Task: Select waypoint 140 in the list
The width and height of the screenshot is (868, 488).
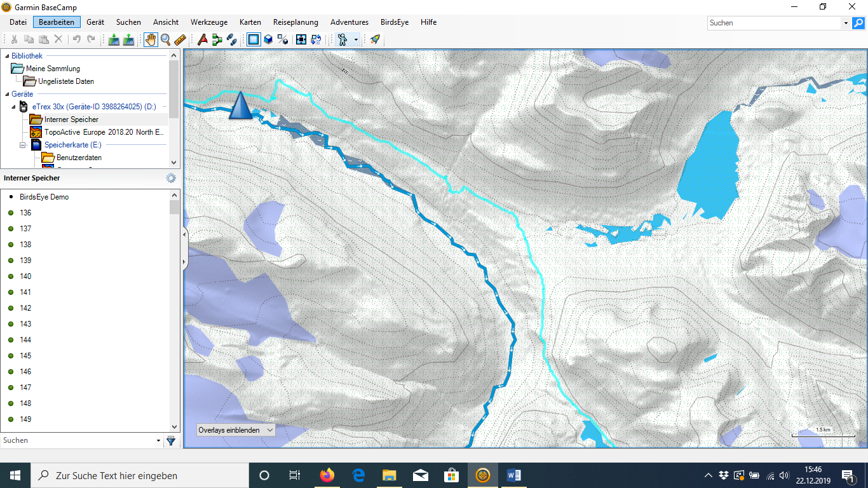Action: pyautogui.click(x=25, y=276)
